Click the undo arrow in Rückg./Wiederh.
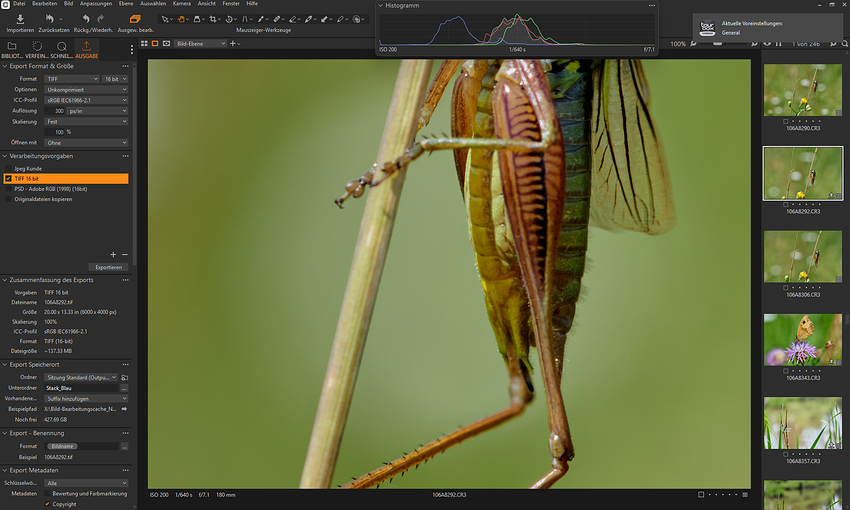The width and height of the screenshot is (850, 510). click(x=86, y=19)
